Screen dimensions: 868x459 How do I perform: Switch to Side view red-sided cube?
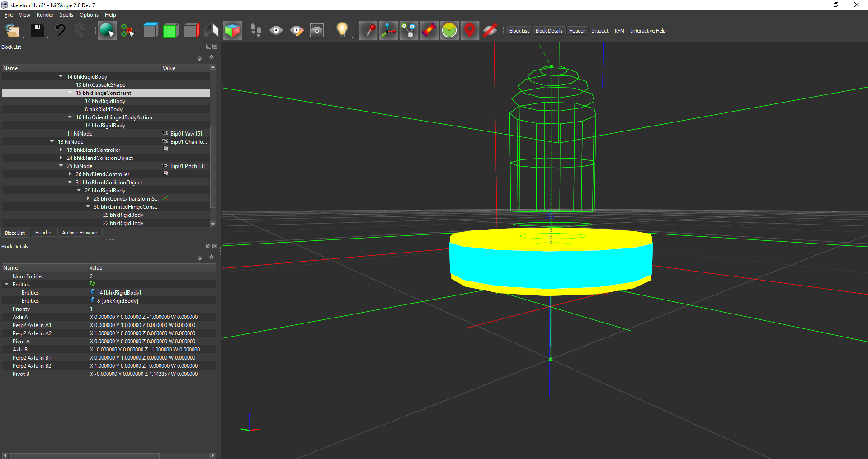pyautogui.click(x=191, y=31)
